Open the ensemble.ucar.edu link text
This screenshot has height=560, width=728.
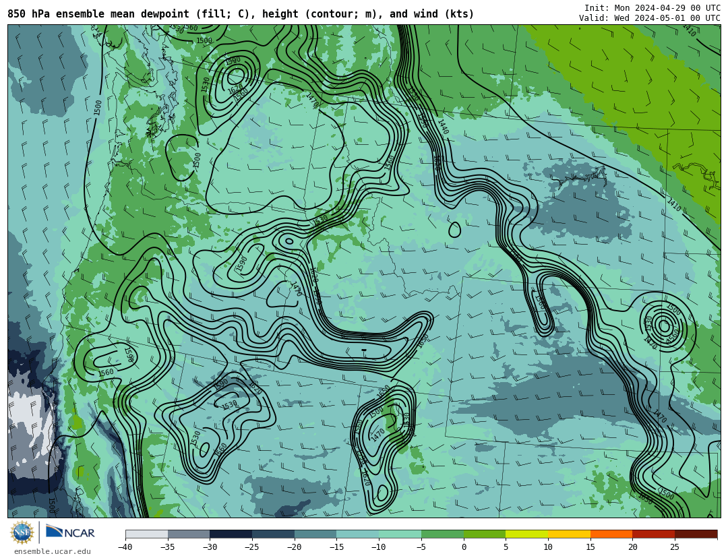[53, 552]
